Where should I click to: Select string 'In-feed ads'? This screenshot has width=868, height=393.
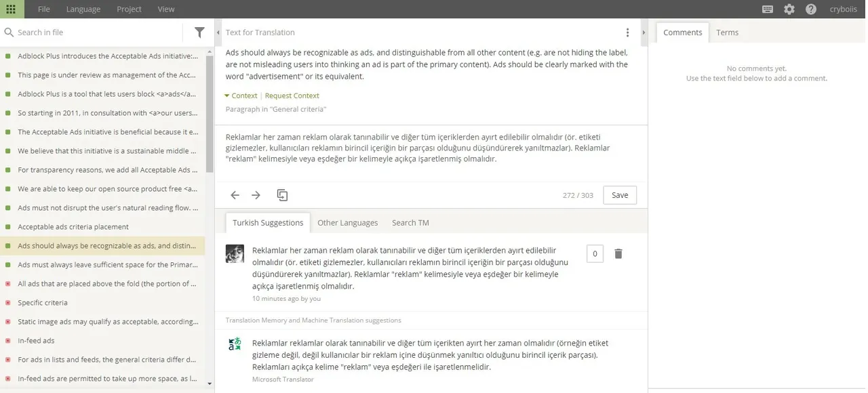tap(102, 341)
